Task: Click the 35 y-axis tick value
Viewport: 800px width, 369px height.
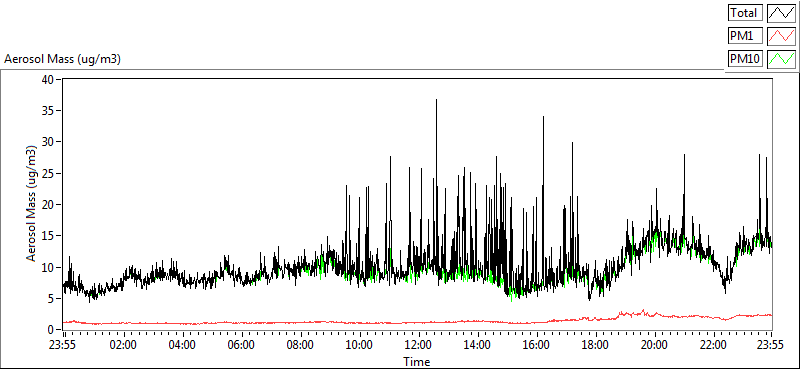Action: 49,111
